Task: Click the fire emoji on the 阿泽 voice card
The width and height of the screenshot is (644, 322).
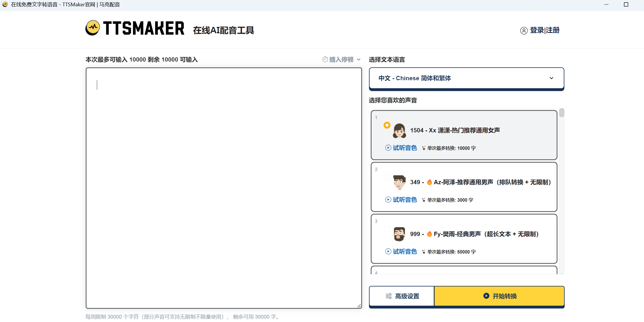Action: 430,182
